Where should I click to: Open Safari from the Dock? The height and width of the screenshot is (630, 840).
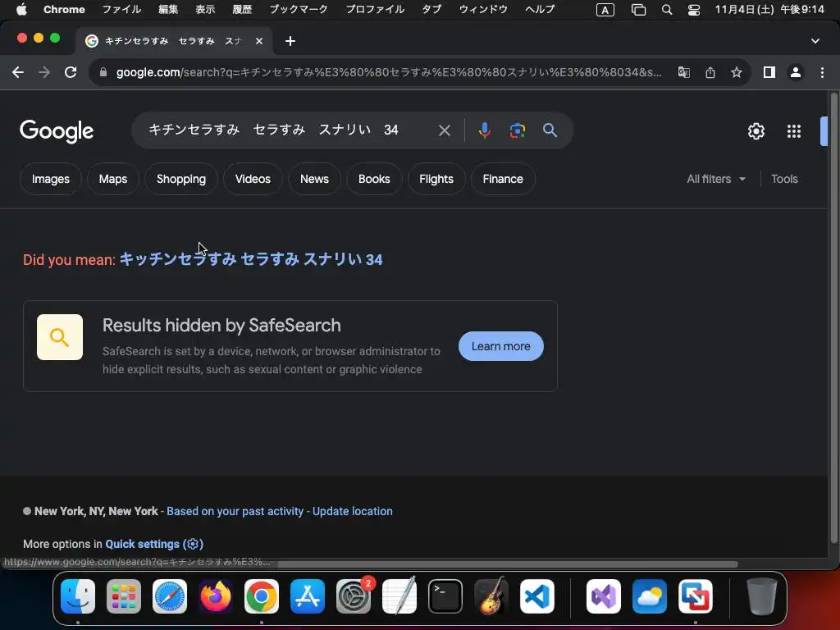[170, 596]
